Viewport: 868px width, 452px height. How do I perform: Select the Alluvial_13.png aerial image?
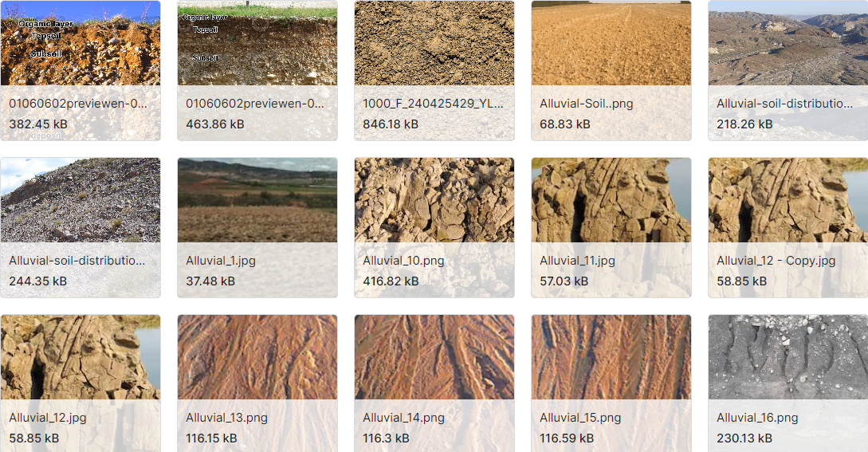point(257,383)
